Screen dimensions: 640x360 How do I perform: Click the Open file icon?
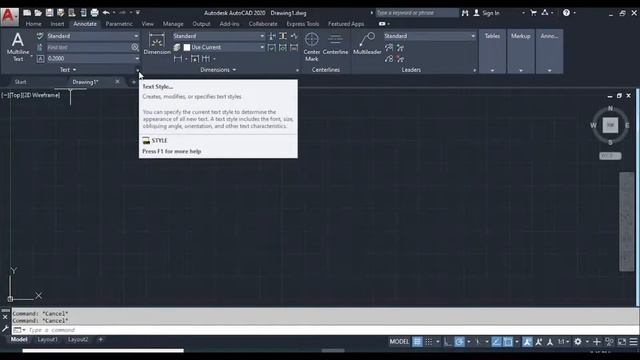tap(38, 13)
